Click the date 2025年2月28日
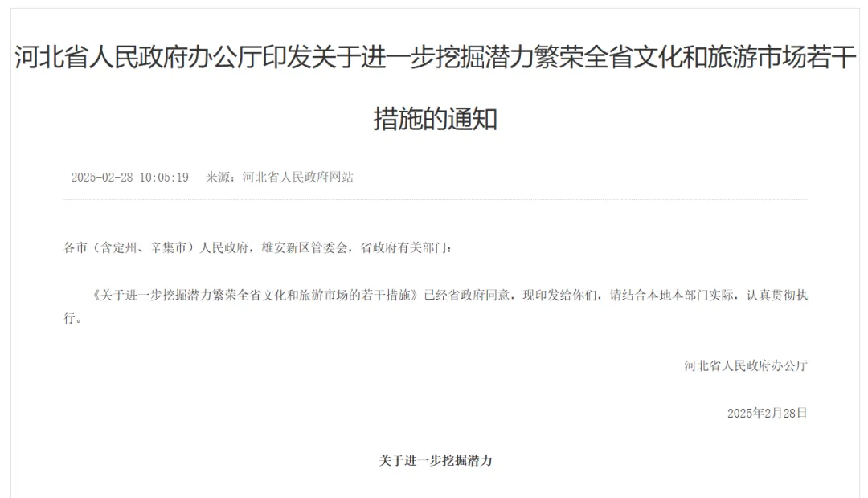The image size is (868, 498). [x=768, y=413]
